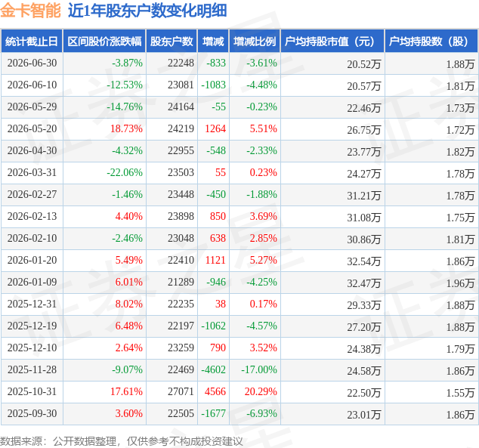Viewport: 479px width, 448px height.
Task: Click the 股东户数 header cell
Action: pyautogui.click(x=172, y=42)
